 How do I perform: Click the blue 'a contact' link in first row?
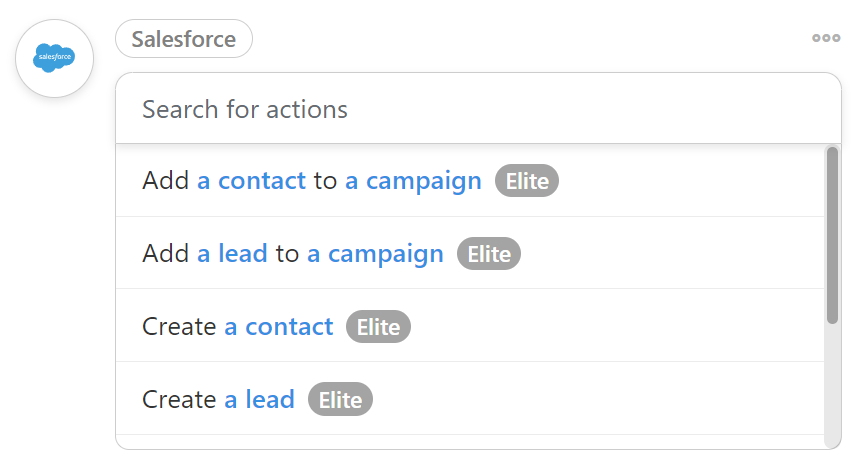pyautogui.click(x=251, y=180)
